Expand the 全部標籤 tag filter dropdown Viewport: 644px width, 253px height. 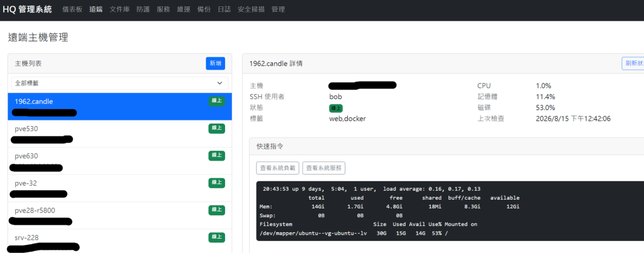tap(119, 83)
